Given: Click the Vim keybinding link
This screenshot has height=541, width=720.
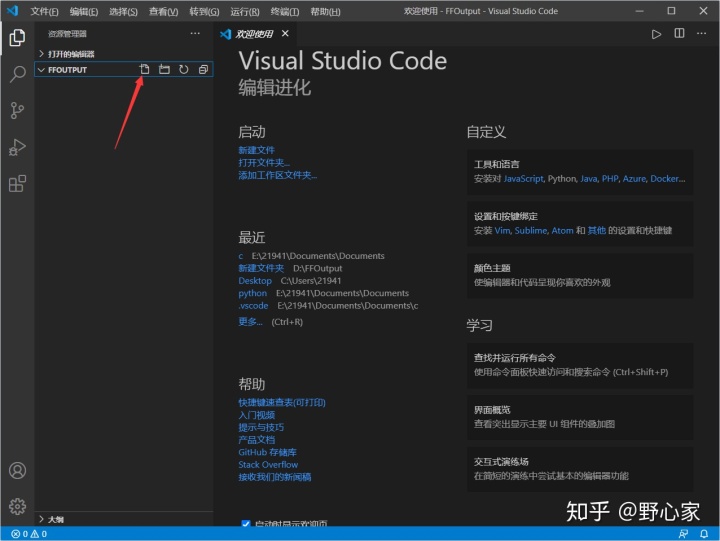Looking at the screenshot, I should click(502, 231).
